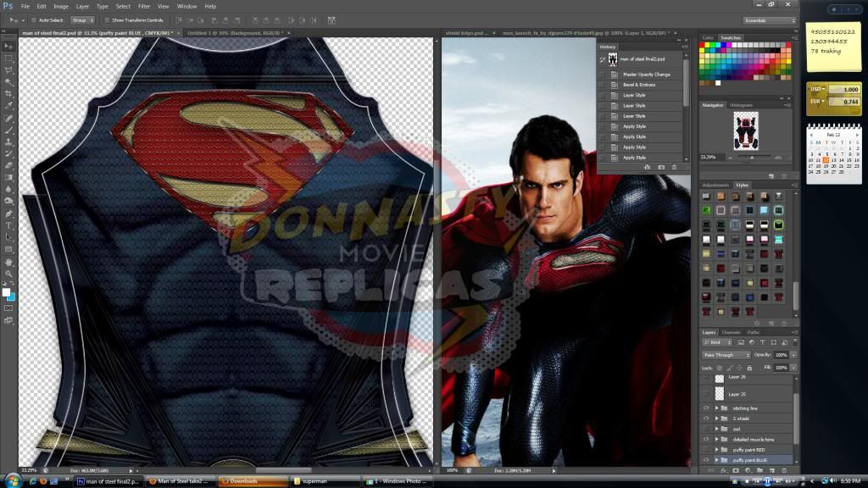Select the Pen tool

point(8,213)
